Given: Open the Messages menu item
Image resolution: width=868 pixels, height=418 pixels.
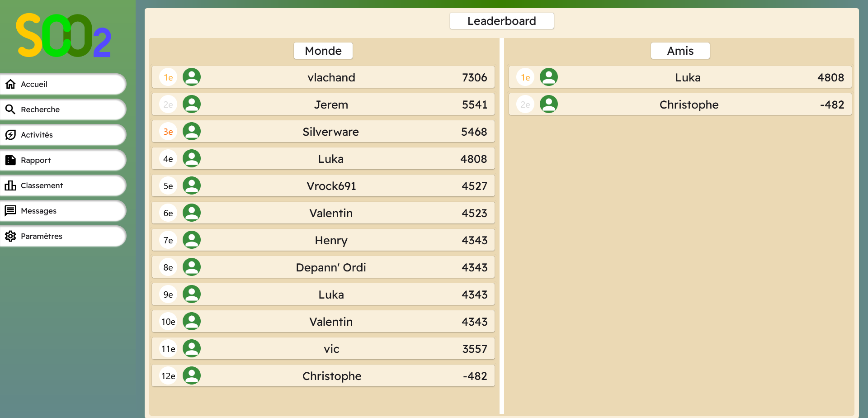Looking at the screenshot, I should coord(63,211).
